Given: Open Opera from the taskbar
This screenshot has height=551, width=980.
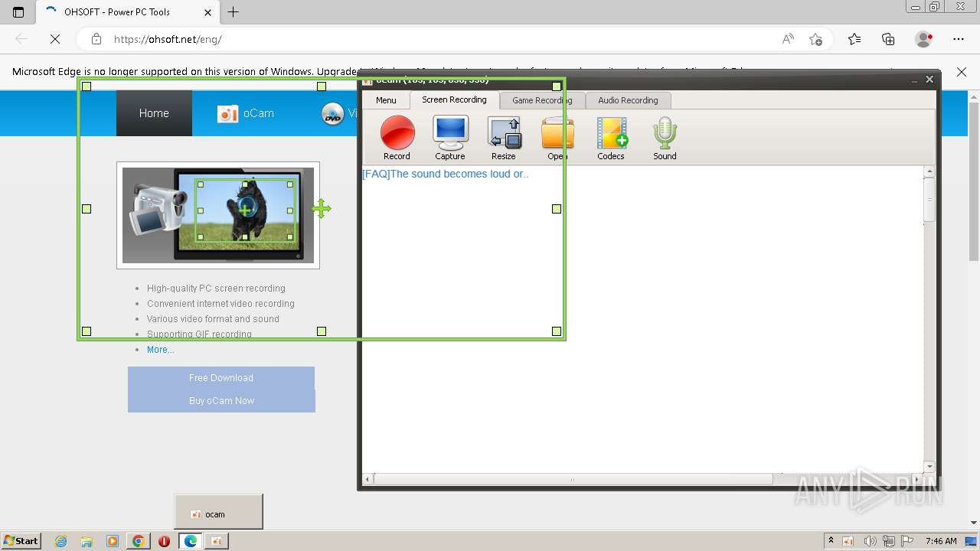Looking at the screenshot, I should pos(164,541).
